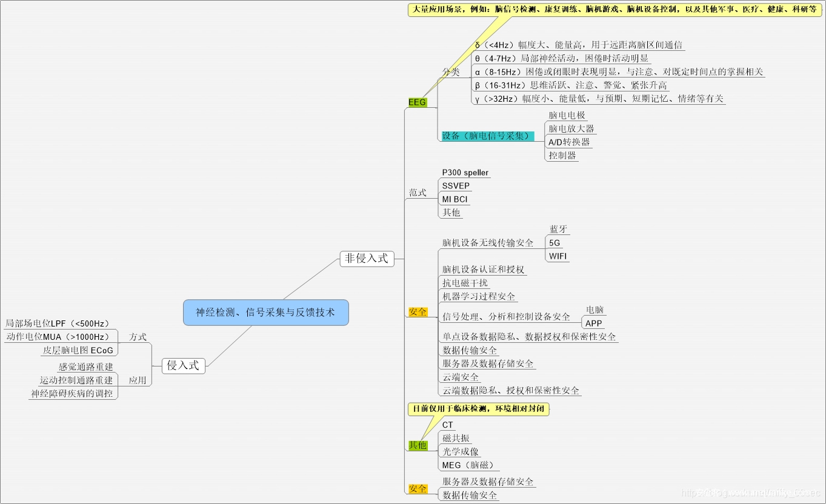Select the 局部场电位LPF（<500Hz）node

click(x=58, y=323)
